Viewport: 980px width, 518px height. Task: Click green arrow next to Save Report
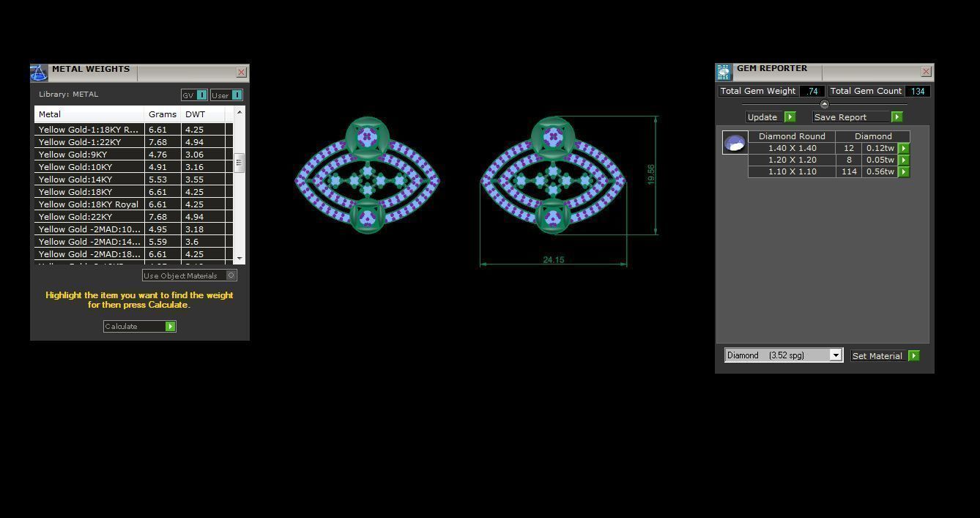[x=897, y=117]
